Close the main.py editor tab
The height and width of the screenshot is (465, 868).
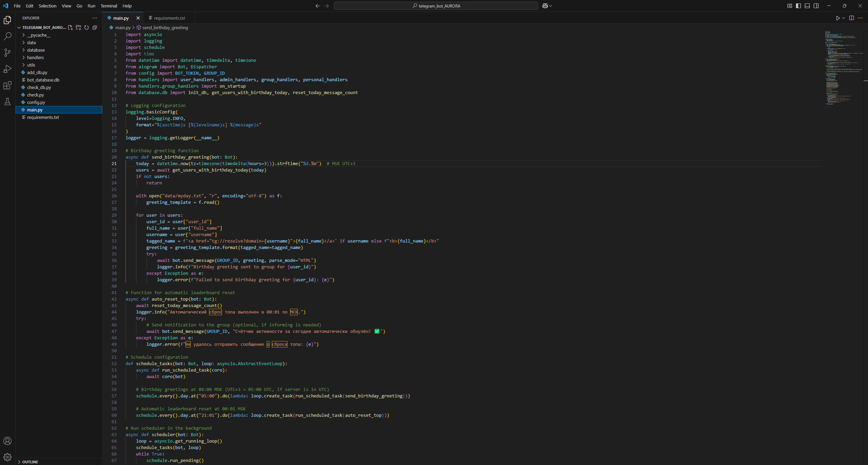[x=138, y=18]
